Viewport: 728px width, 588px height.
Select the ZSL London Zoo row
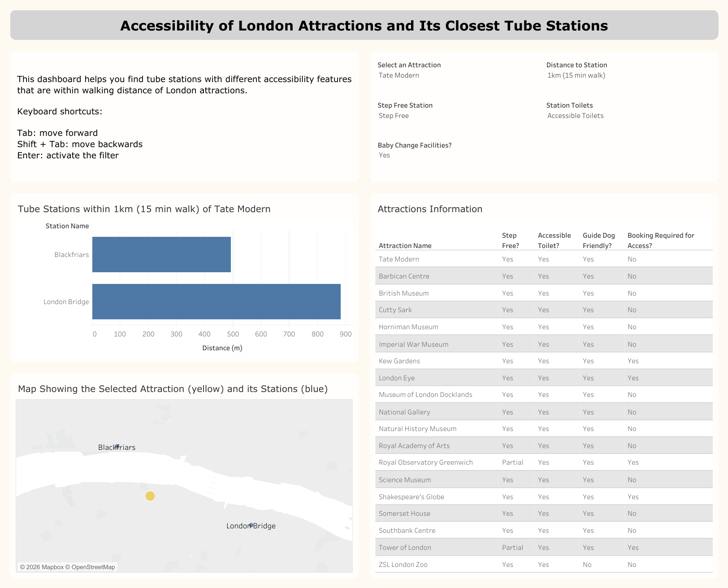403,565
